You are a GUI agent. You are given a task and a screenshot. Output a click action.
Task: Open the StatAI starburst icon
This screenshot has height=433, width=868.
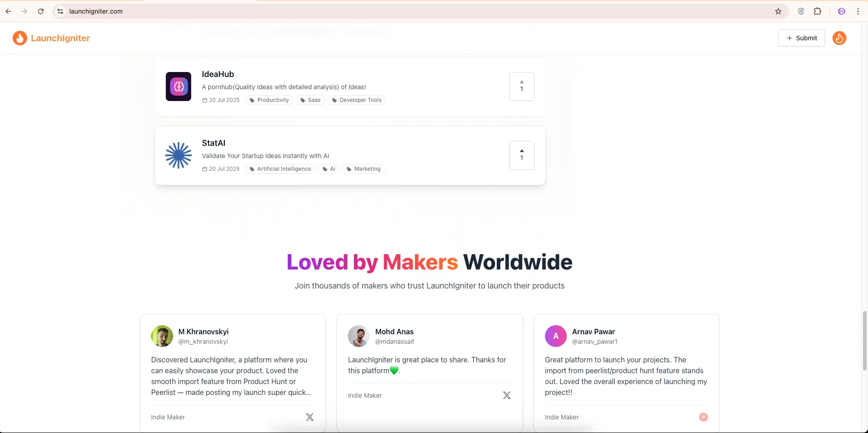pyautogui.click(x=178, y=155)
